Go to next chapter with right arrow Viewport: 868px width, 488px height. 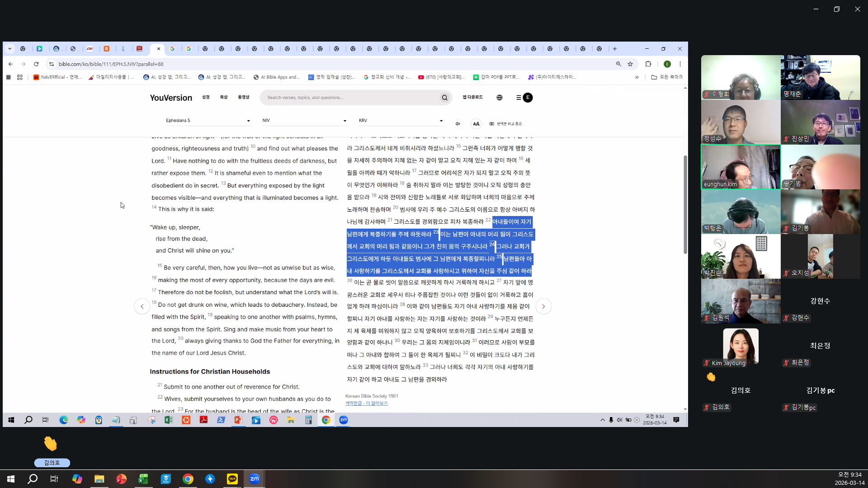coord(544,306)
